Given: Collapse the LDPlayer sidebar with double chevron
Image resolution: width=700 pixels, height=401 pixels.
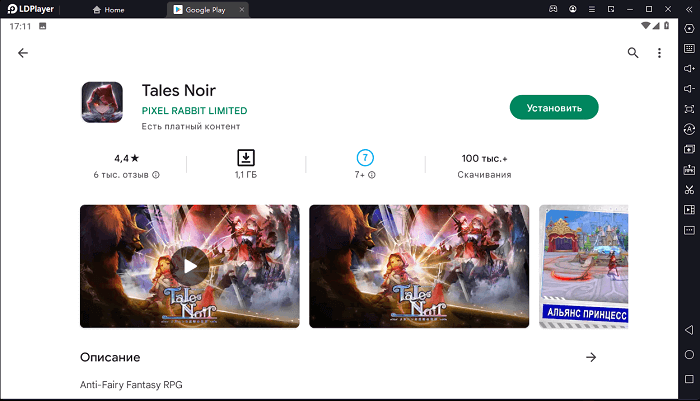Looking at the screenshot, I should (x=689, y=9).
